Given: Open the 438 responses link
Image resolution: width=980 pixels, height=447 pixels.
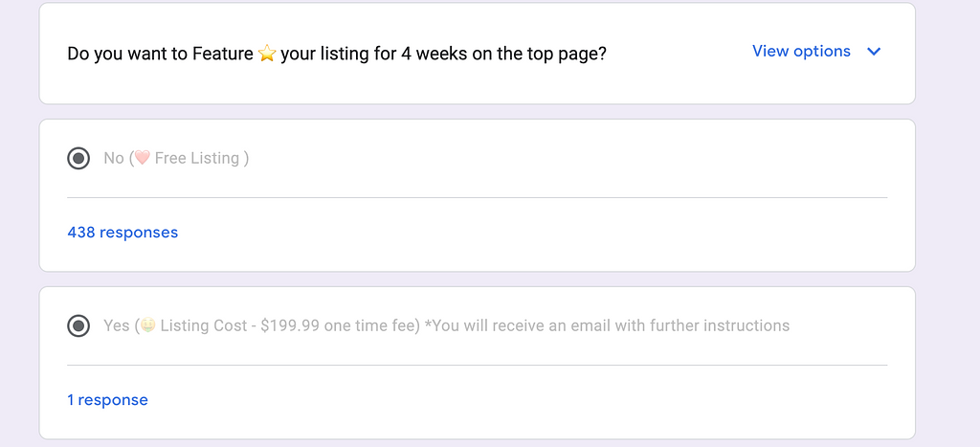Looking at the screenshot, I should [122, 233].
